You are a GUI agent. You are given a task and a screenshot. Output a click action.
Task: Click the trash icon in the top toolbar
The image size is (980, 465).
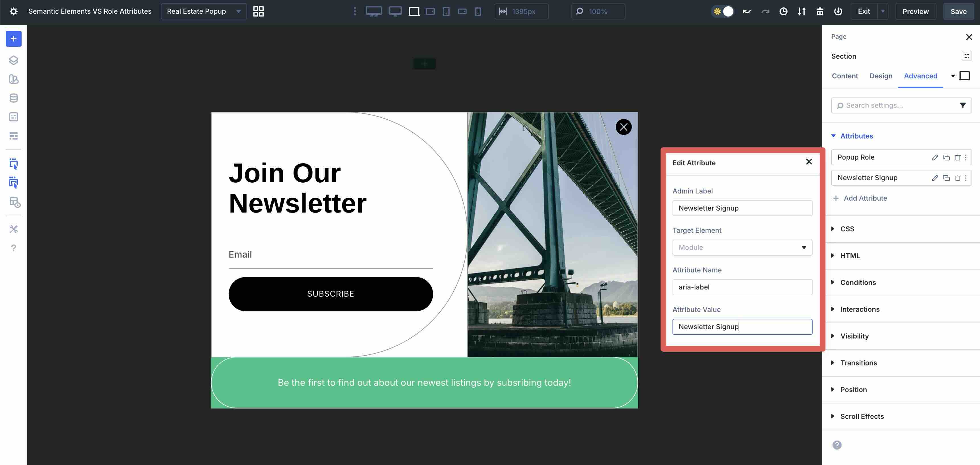click(x=820, y=11)
